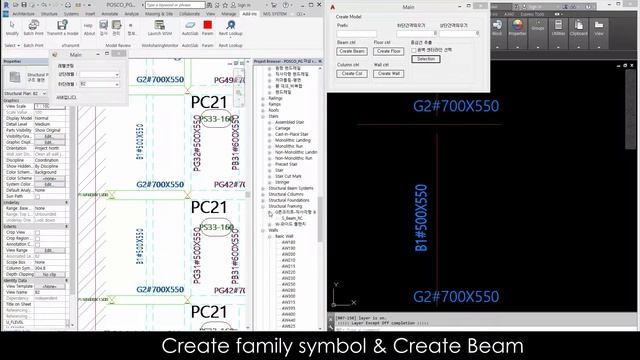Open AutoCAD Properties color wheel panel

[x=517, y=25]
